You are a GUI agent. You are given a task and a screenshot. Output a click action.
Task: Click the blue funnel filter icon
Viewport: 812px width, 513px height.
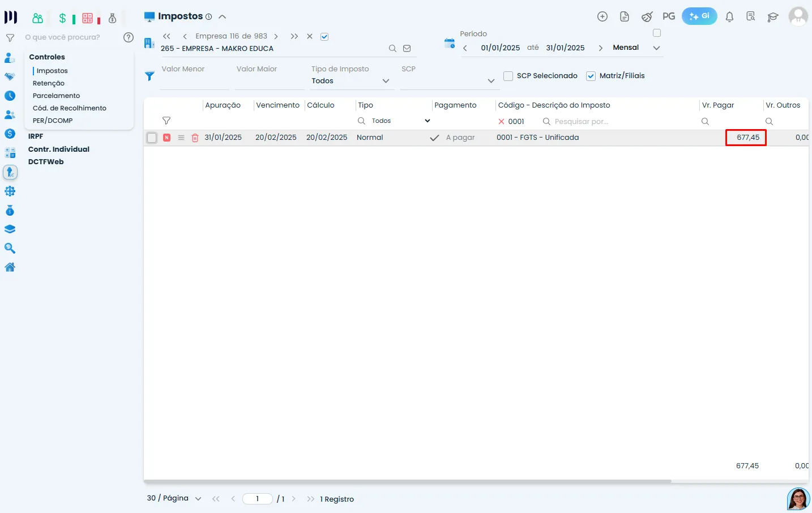(x=149, y=76)
